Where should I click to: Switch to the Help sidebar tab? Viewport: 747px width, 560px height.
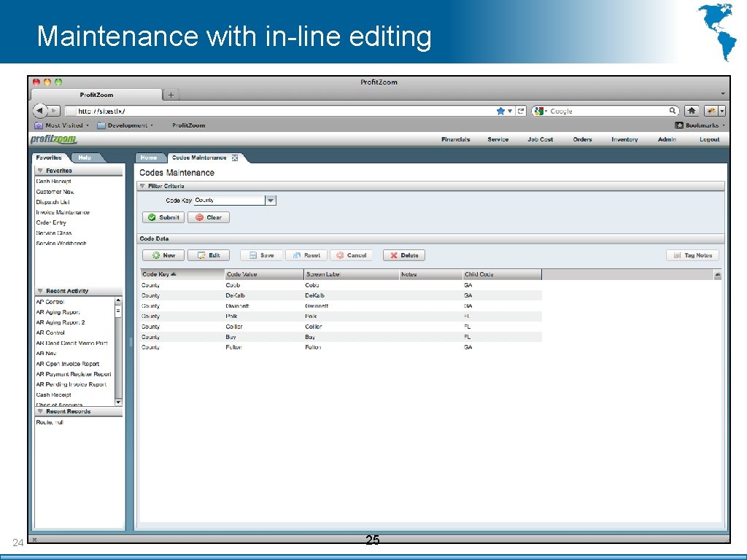(x=85, y=157)
